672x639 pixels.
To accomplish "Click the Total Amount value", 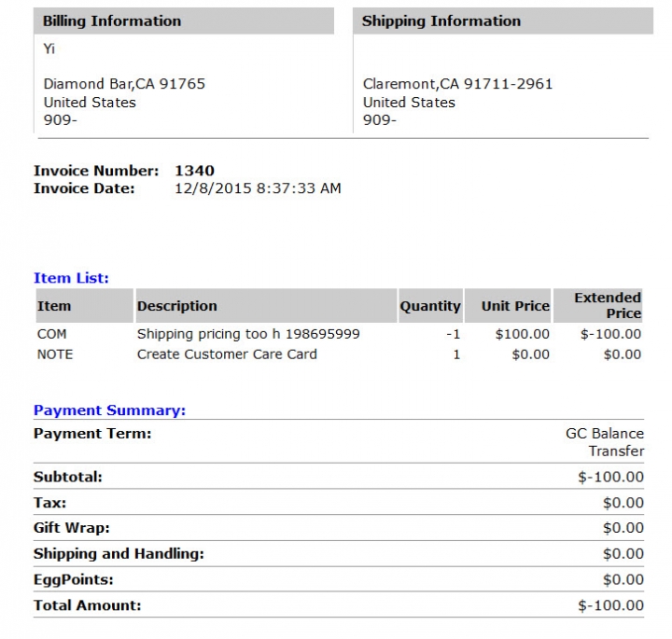I will (610, 605).
